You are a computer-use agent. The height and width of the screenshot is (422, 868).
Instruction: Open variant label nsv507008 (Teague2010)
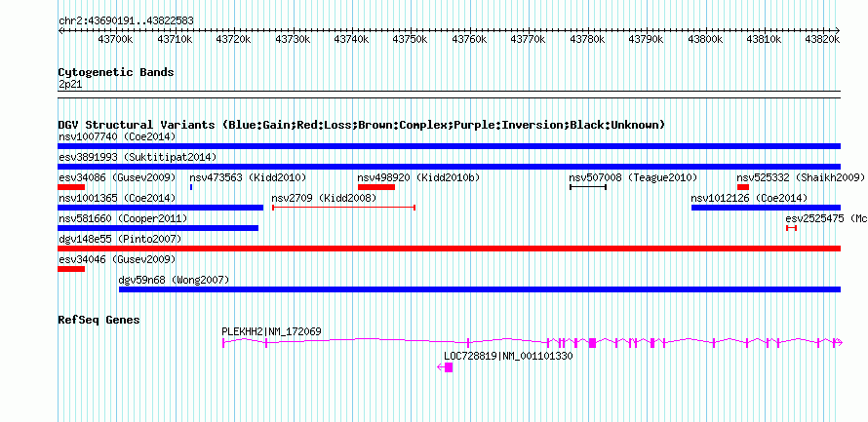[633, 177]
